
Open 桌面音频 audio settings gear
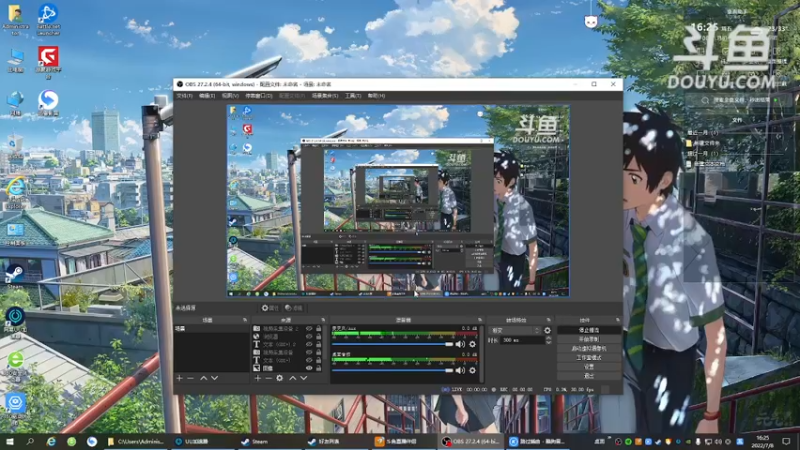click(x=472, y=370)
